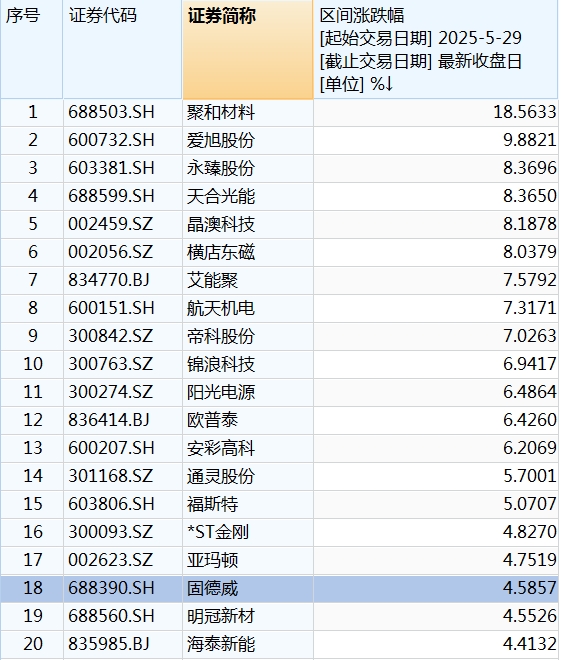Click the 序号 column header

pyautogui.click(x=32, y=50)
